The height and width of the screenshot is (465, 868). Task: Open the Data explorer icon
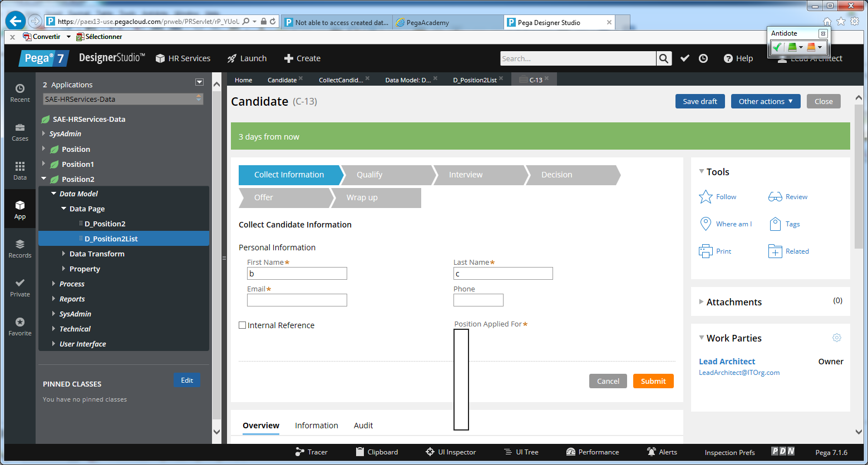(20, 171)
